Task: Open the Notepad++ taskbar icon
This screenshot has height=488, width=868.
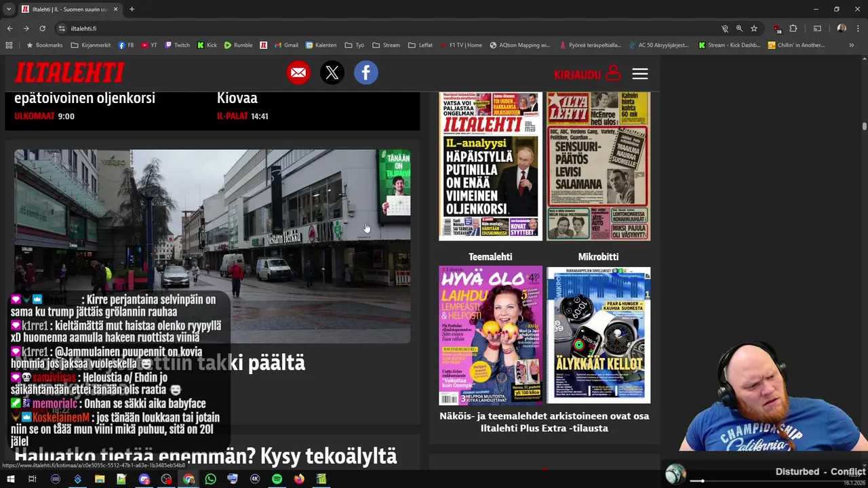Action: 121,479
